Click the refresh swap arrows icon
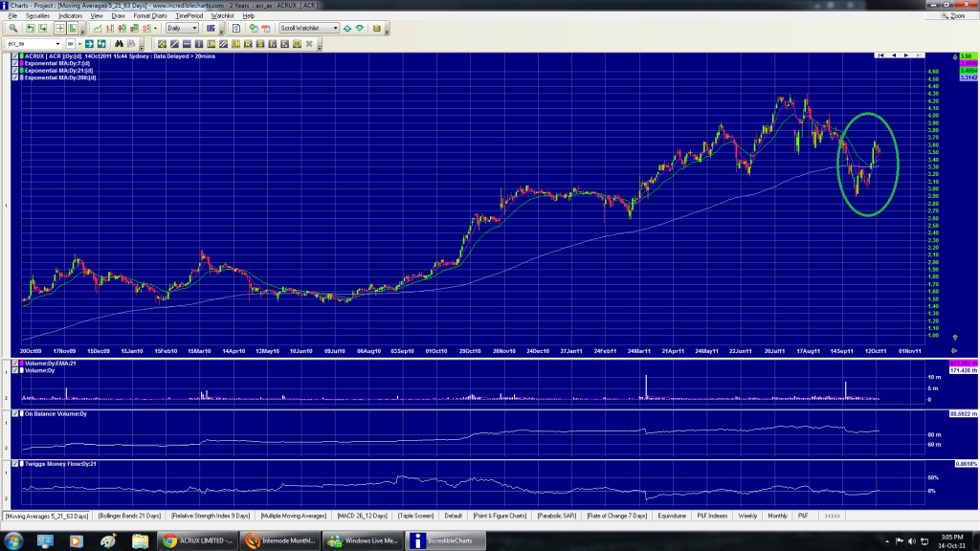The image size is (980, 551). pyautogui.click(x=101, y=44)
